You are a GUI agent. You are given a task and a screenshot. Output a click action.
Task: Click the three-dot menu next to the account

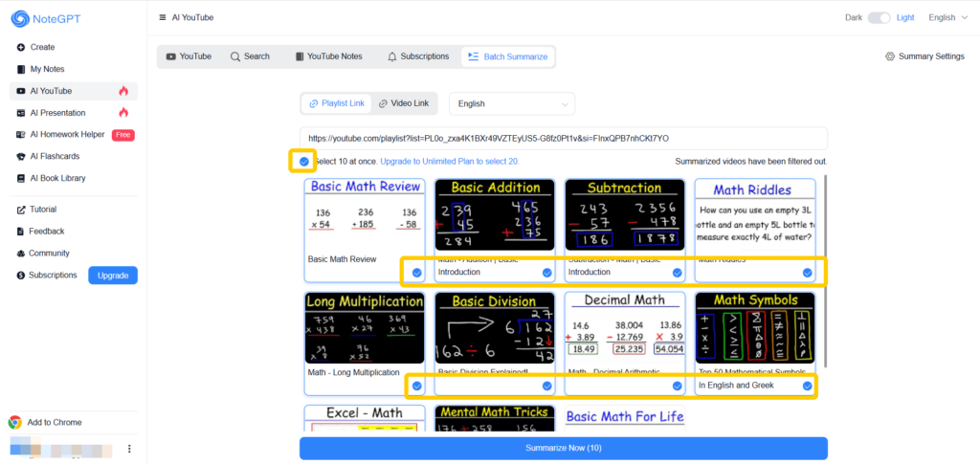click(x=129, y=448)
